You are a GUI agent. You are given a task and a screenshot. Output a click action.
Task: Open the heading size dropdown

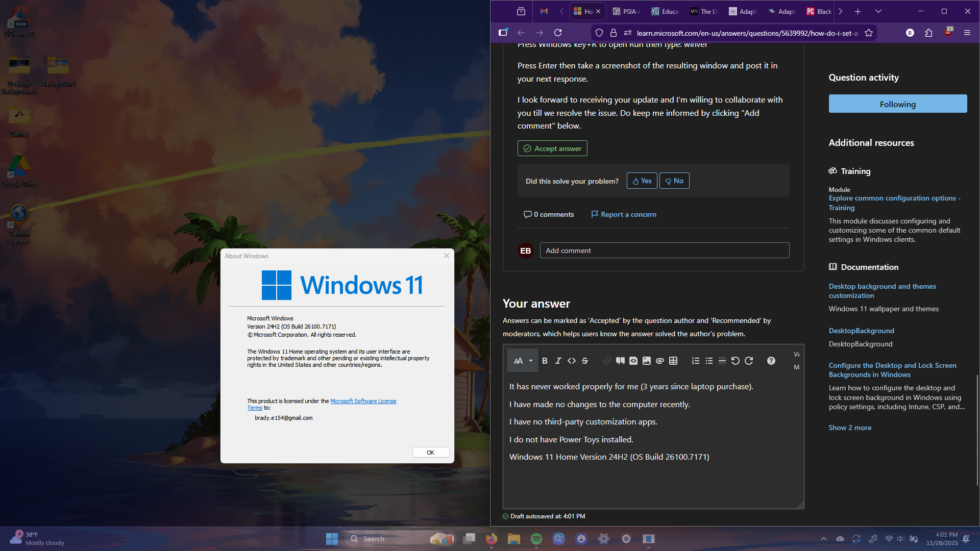pyautogui.click(x=523, y=361)
